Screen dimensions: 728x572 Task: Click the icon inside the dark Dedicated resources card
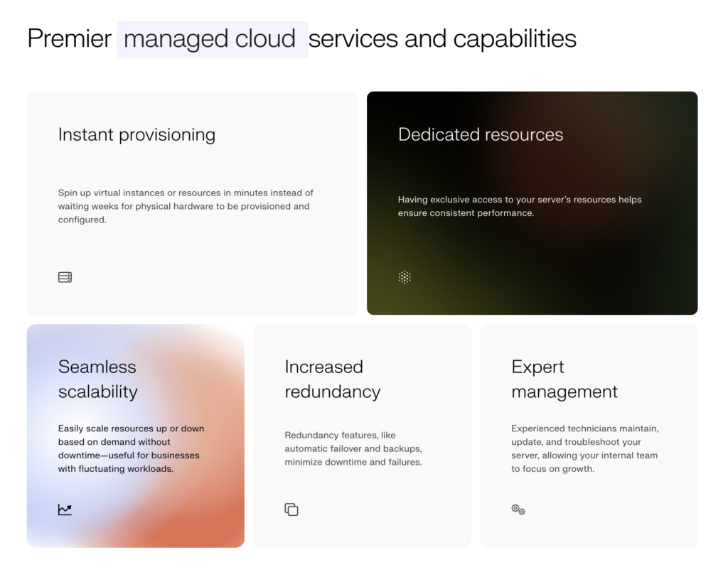coord(404,276)
